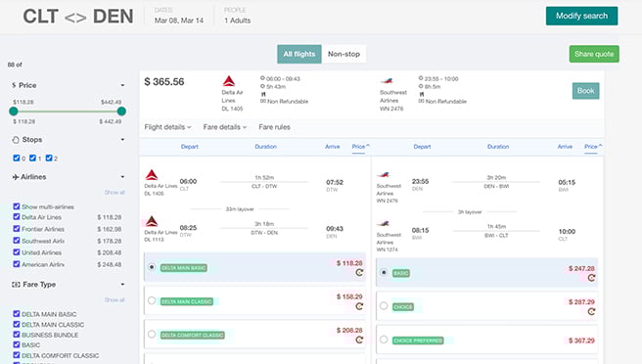Viewport: 642px width, 364px height.
Task: Sort outbound flights by Arrive
Action: click(x=333, y=147)
